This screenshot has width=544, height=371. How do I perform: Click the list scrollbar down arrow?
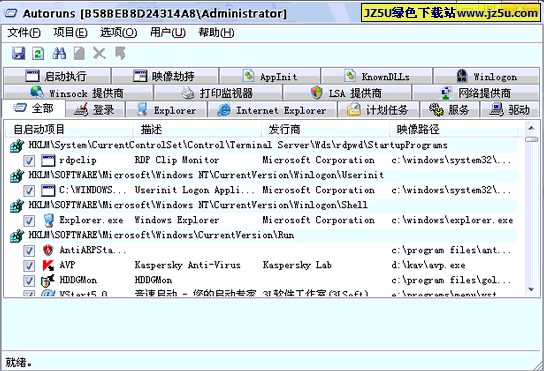point(531,289)
